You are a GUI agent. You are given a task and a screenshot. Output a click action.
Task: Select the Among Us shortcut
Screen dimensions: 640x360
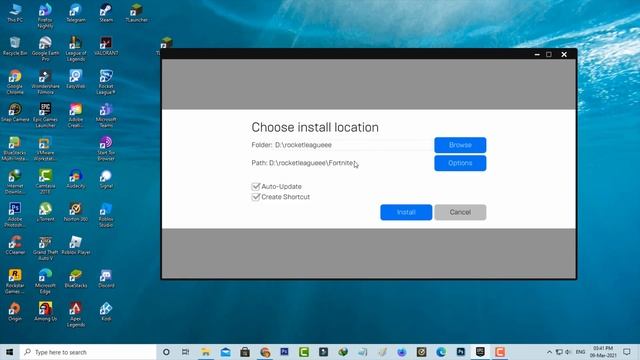click(x=45, y=312)
